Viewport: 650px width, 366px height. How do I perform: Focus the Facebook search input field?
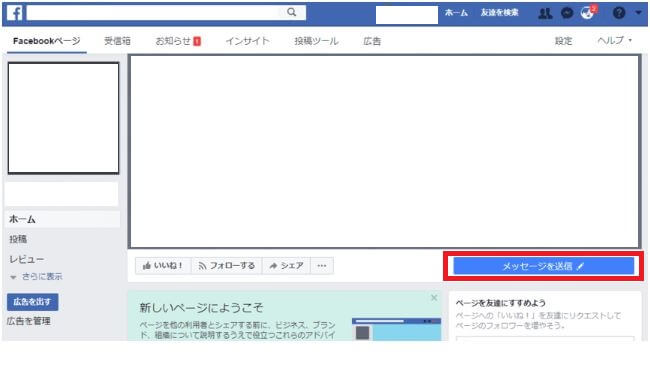pyautogui.click(x=166, y=12)
